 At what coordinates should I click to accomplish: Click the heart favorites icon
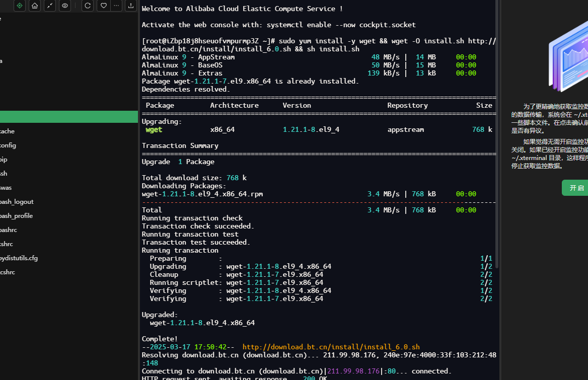click(x=104, y=6)
